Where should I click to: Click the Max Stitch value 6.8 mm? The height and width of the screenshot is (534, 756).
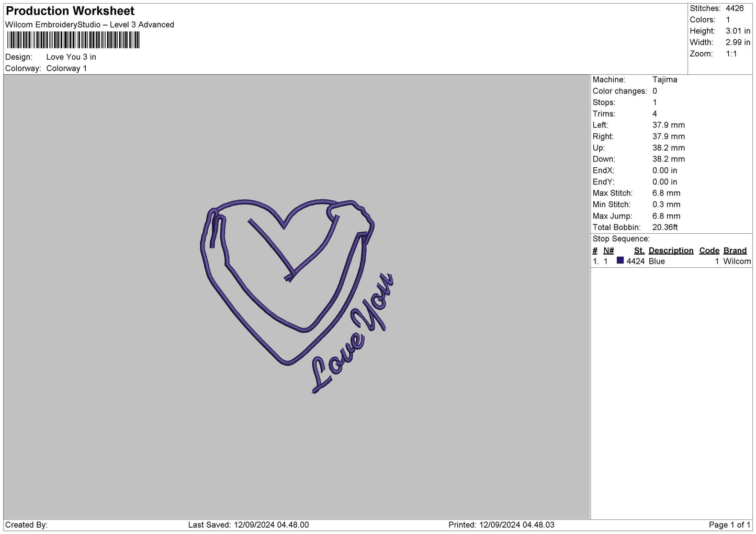666,193
